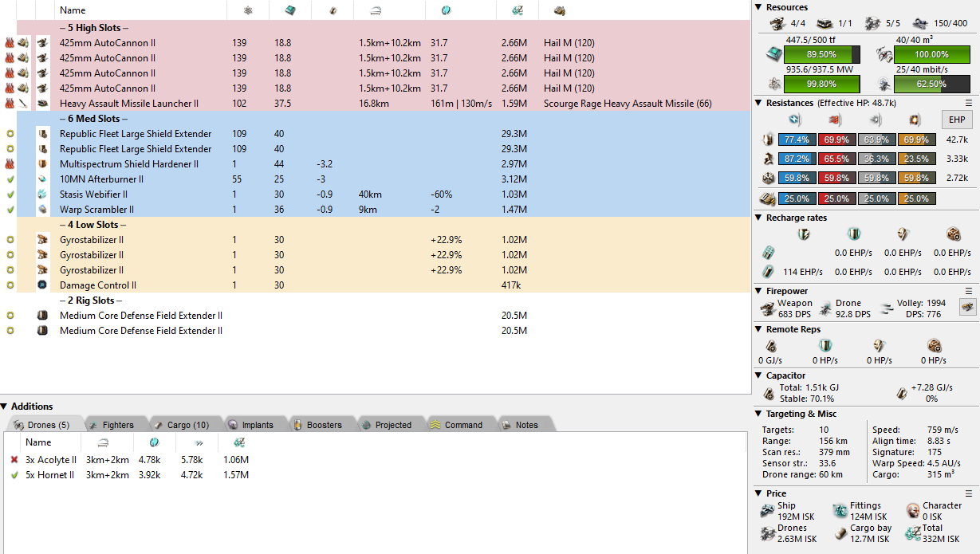980x554 pixels.
Task: Sort modules by powergrid column icon
Action: [248, 10]
